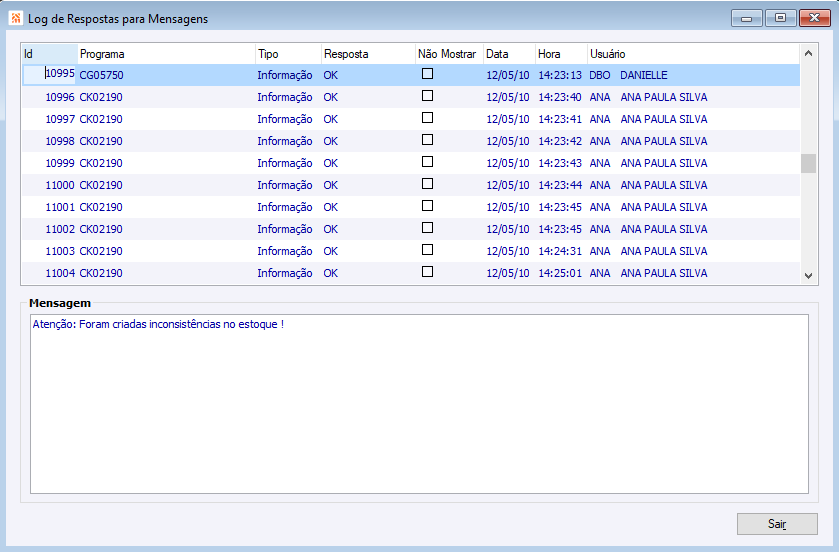Minimize the Log de Respostas window

pos(746,18)
